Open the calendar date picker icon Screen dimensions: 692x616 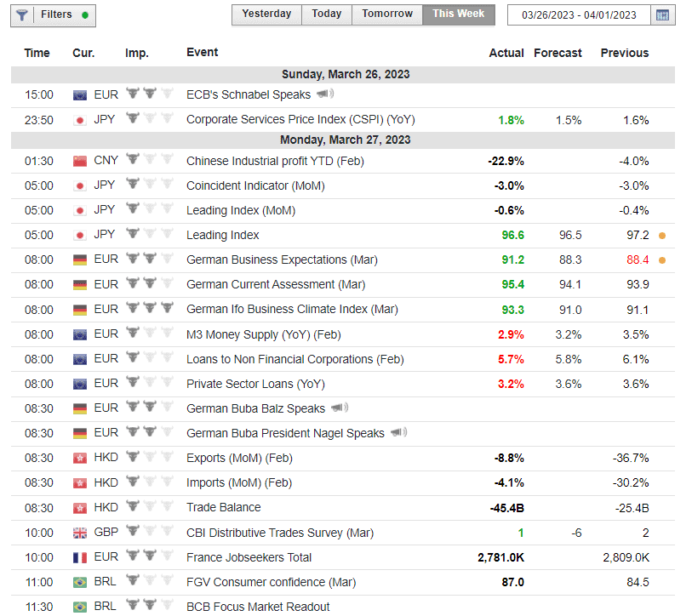[x=662, y=15]
